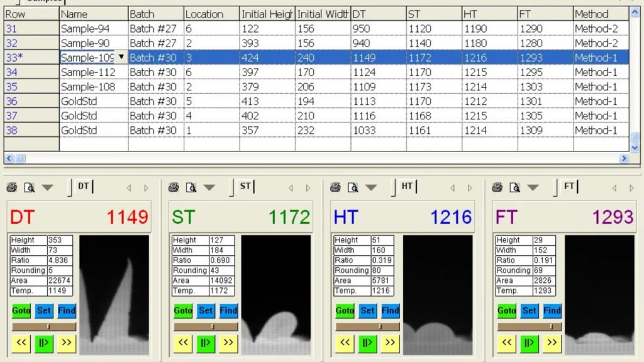Click the right tab-scroll arrow in the DT panel
Viewport: 644px width, 362px height.
point(146,188)
